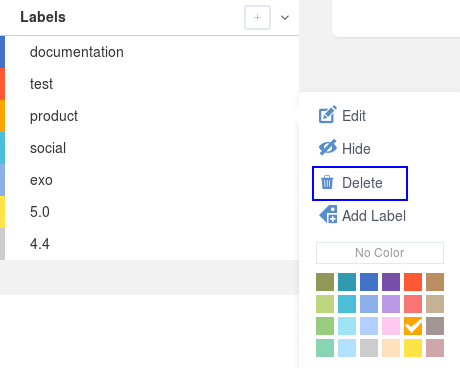Pick the lime green color swatch
This screenshot has width=460, height=368.
pos(325,304)
